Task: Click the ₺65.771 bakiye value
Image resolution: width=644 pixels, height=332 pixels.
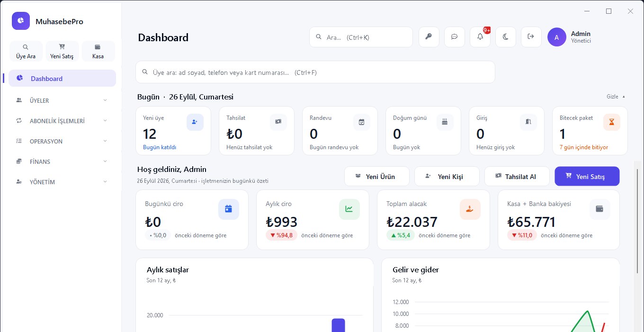Action: [531, 222]
